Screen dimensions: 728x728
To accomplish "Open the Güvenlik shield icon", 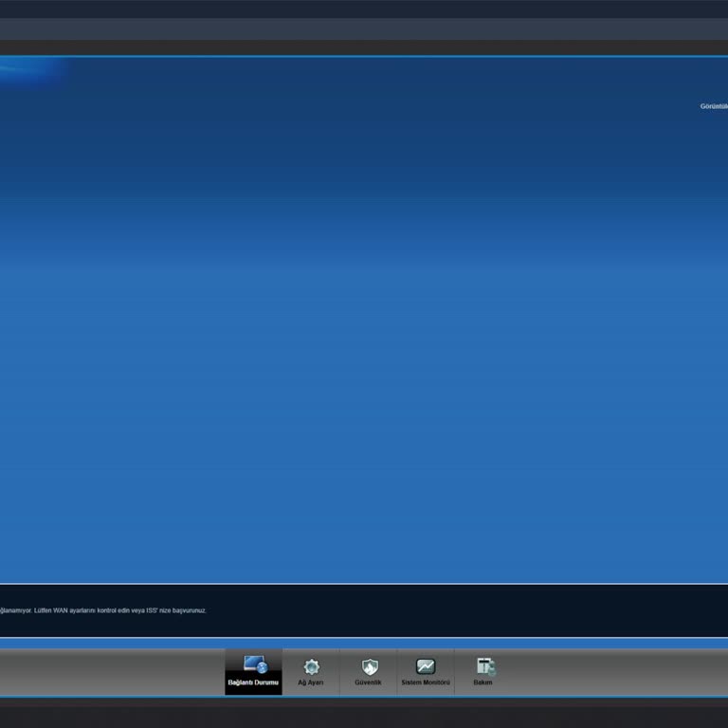I will point(370,666).
